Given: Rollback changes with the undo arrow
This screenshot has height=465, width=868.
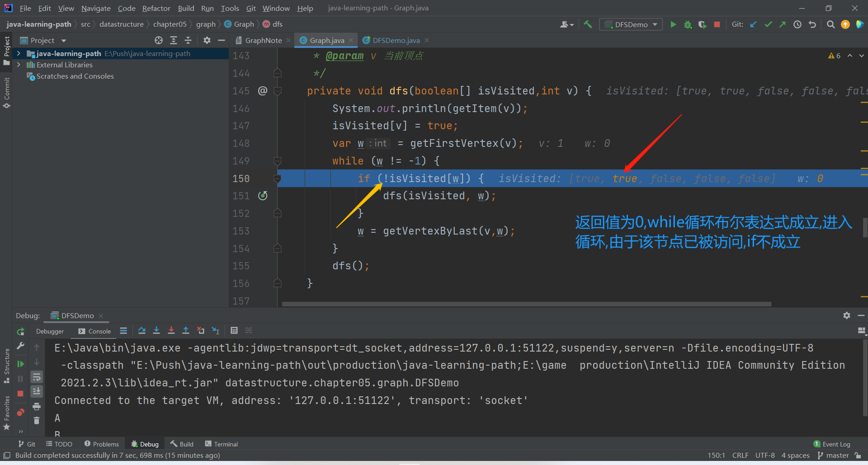Looking at the screenshot, I should [812, 24].
